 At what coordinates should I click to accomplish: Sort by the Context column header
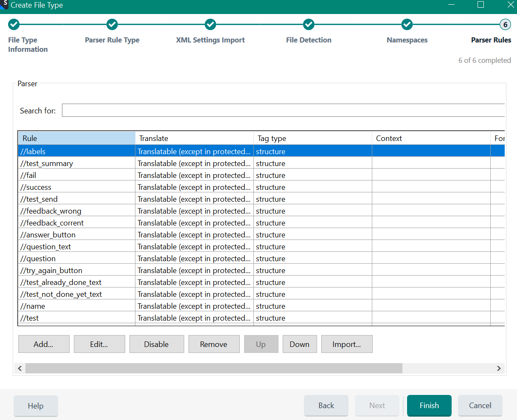pyautogui.click(x=431, y=138)
